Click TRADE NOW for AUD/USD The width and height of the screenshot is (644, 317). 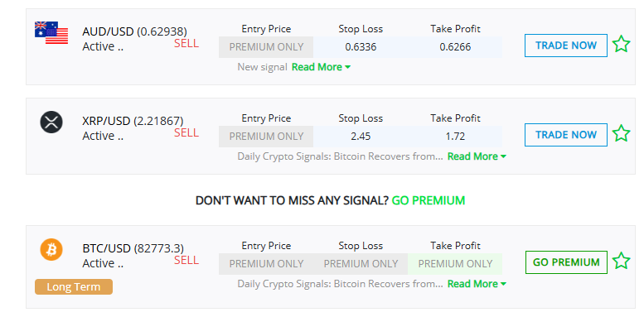[566, 46]
